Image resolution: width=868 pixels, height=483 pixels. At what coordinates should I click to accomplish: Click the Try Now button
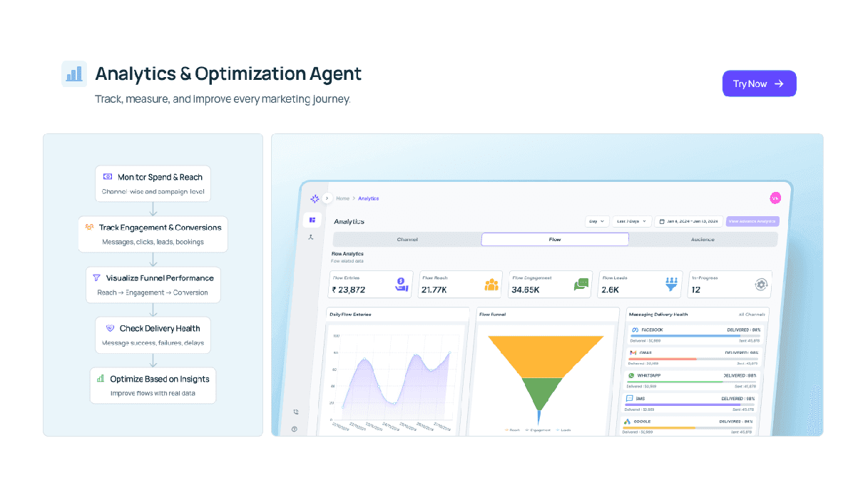tap(759, 83)
